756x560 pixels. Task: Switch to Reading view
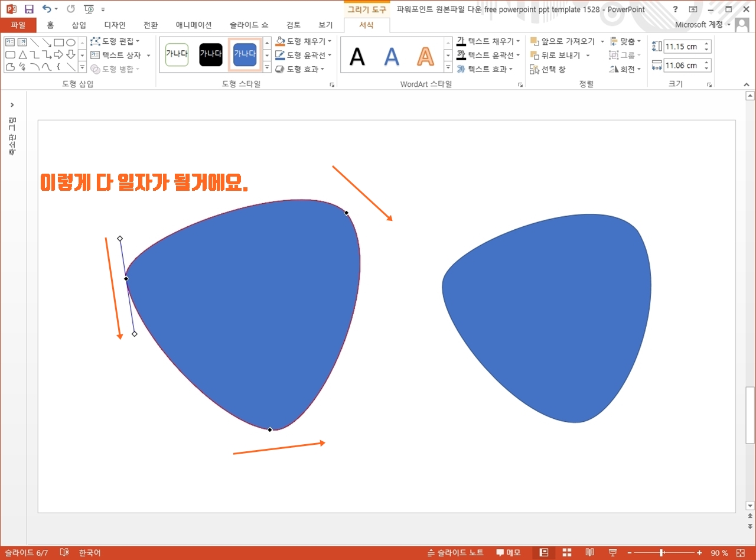pos(589,553)
